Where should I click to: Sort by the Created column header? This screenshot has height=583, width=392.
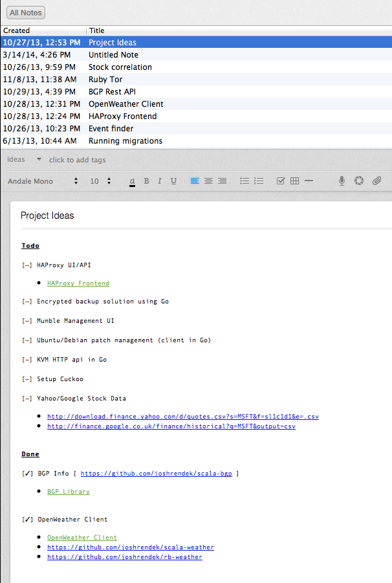pos(43,30)
